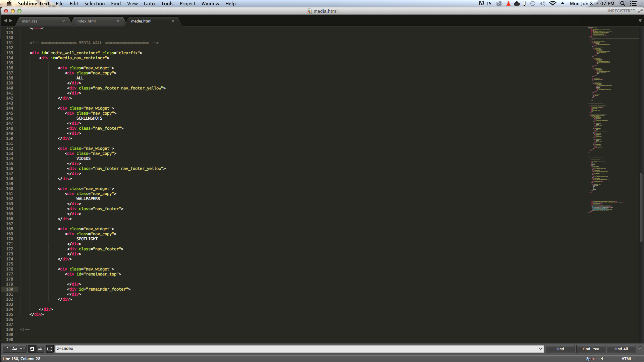Screen dimensions: 644x362
Task: Click the tab navigate back arrow
Action: pyautogui.click(x=5, y=21)
